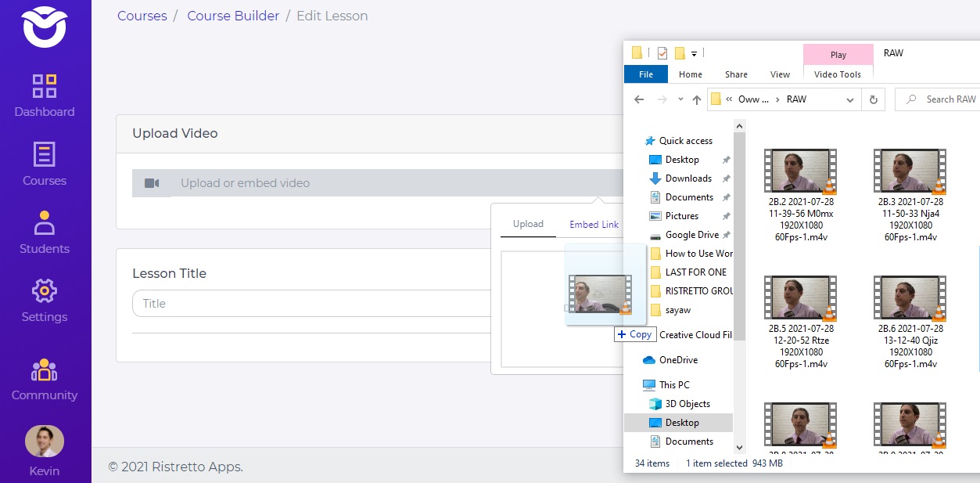Screen dimensions: 980x483
Task: Click the Back arrow in File Explorer
Action: [639, 99]
